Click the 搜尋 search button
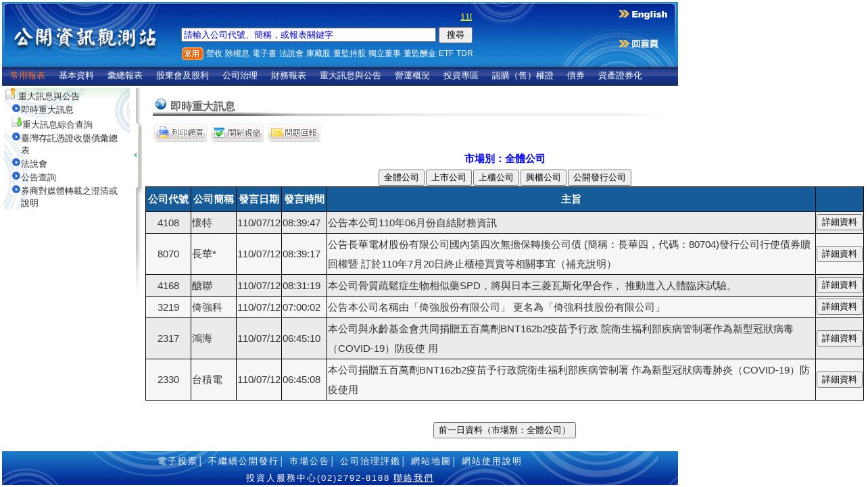 (456, 35)
